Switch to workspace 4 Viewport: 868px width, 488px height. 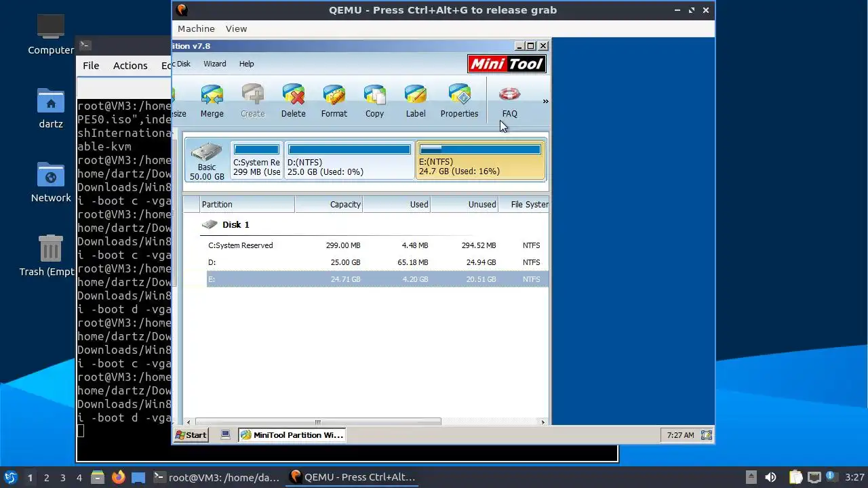[79, 478]
